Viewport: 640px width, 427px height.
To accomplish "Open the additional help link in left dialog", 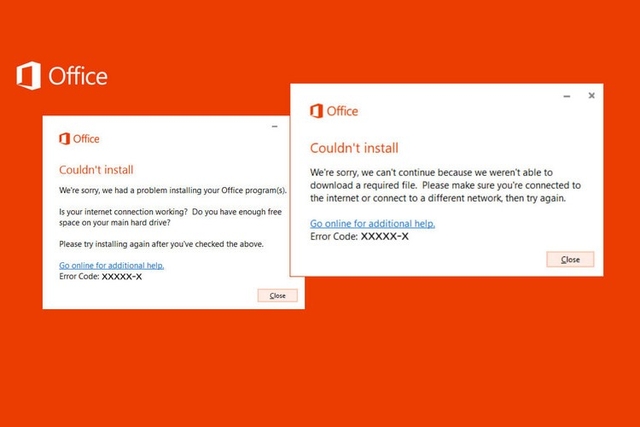I will click(x=111, y=265).
